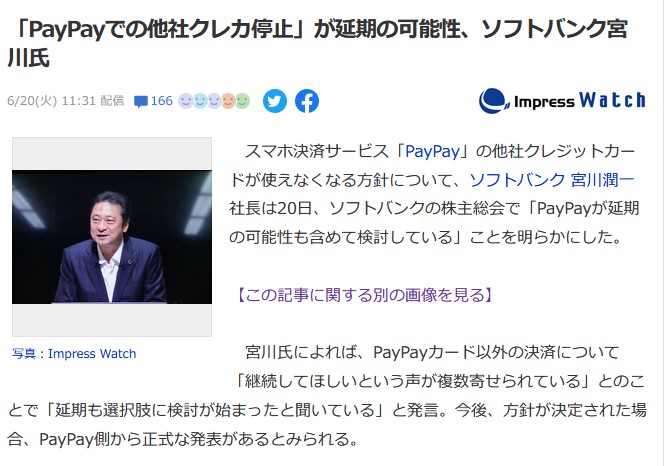Click the article headline about PayPay
Viewport: 664px width, 466px height.
coord(318,43)
